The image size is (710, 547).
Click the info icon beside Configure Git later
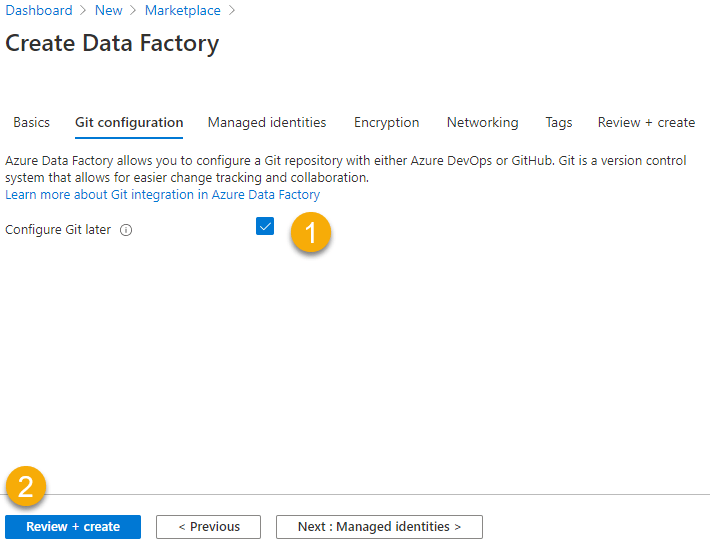[126, 230]
